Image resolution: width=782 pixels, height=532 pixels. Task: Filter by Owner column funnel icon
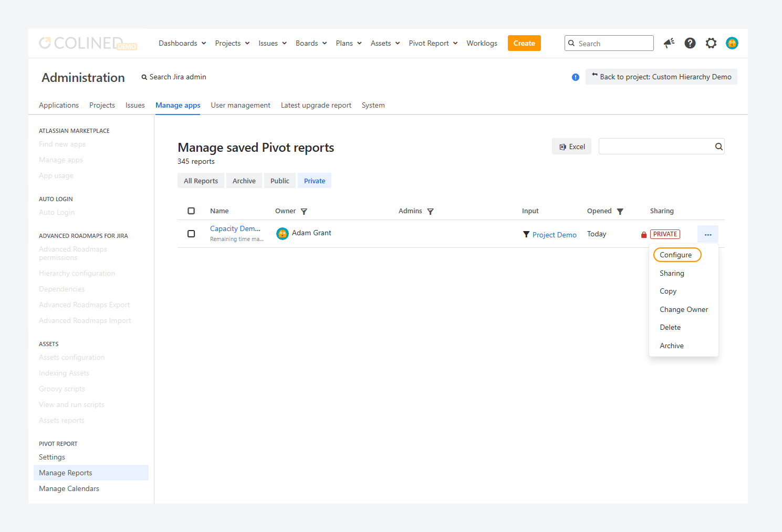tap(304, 211)
